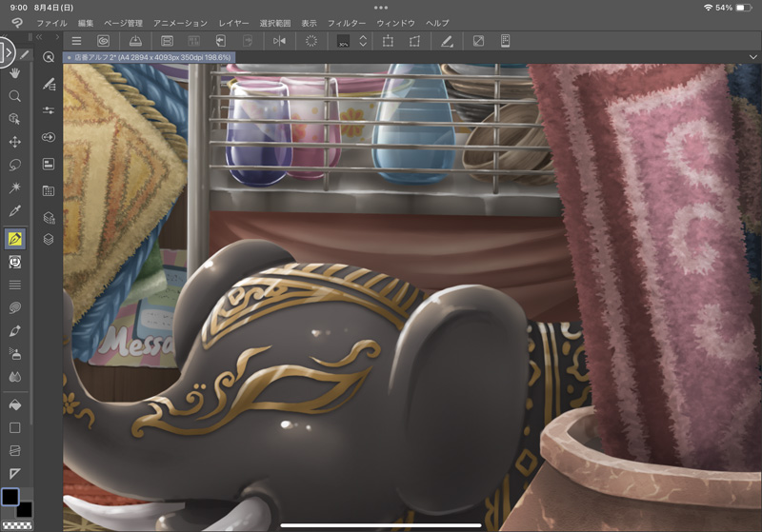The width and height of the screenshot is (762, 532).
Task: Toggle the horizontal flip view button
Action: [279, 41]
